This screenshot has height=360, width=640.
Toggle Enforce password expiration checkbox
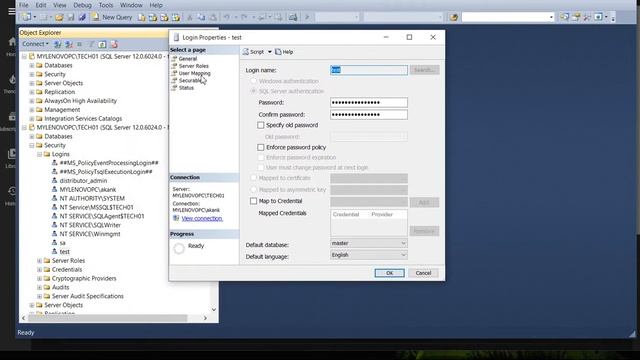click(261, 158)
